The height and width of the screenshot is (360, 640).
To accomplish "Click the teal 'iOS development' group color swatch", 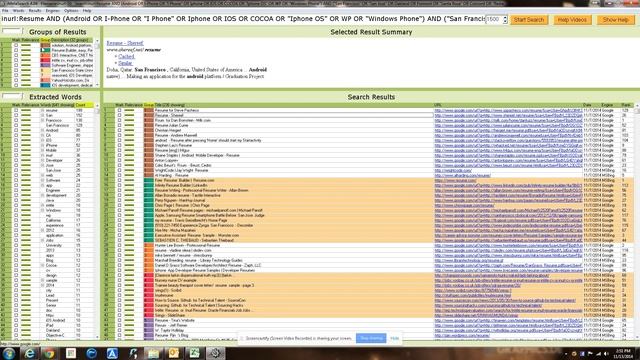I will (45, 85).
